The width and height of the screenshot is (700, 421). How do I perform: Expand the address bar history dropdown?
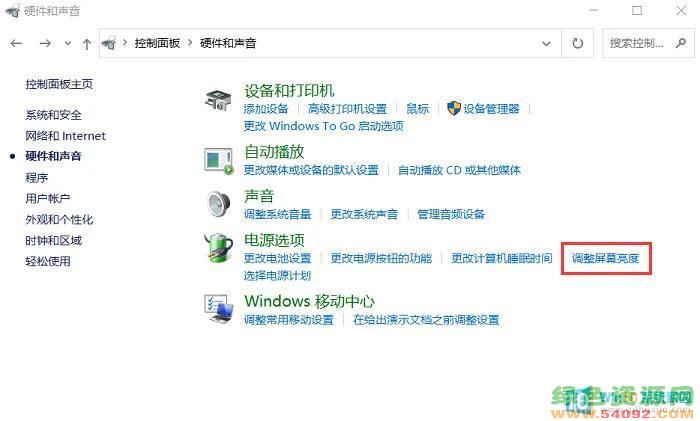(x=546, y=43)
